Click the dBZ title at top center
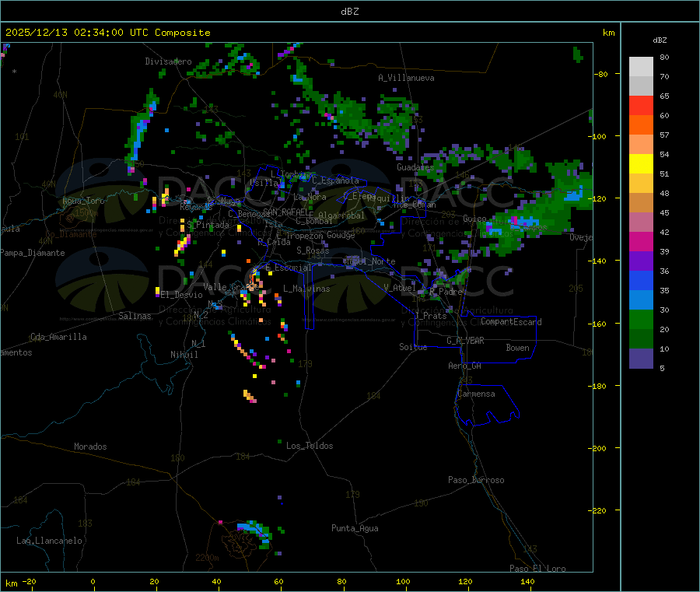700x592 pixels. point(349,12)
